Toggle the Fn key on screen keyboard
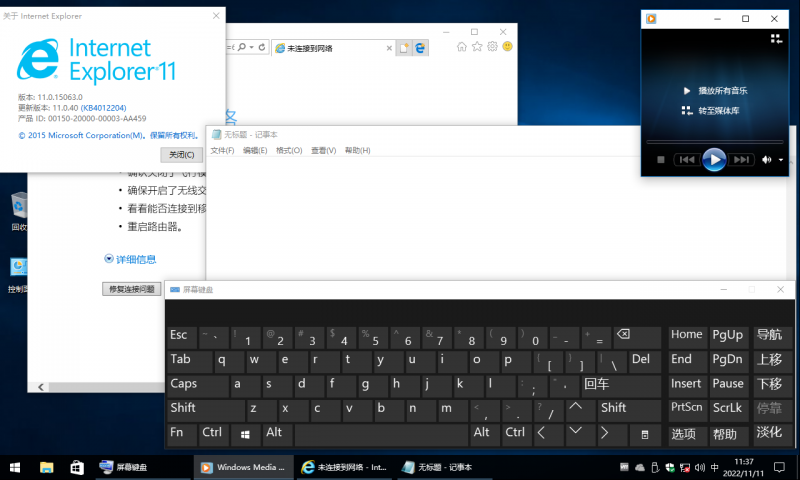This screenshot has width=800, height=480. (182, 434)
